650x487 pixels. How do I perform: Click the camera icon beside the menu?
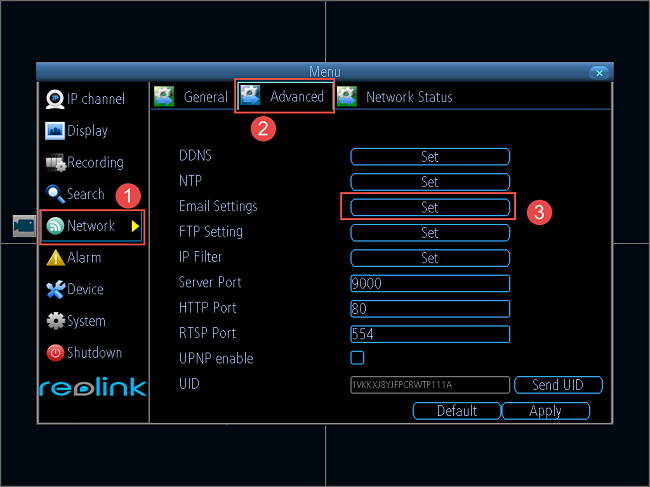pyautogui.click(x=24, y=226)
